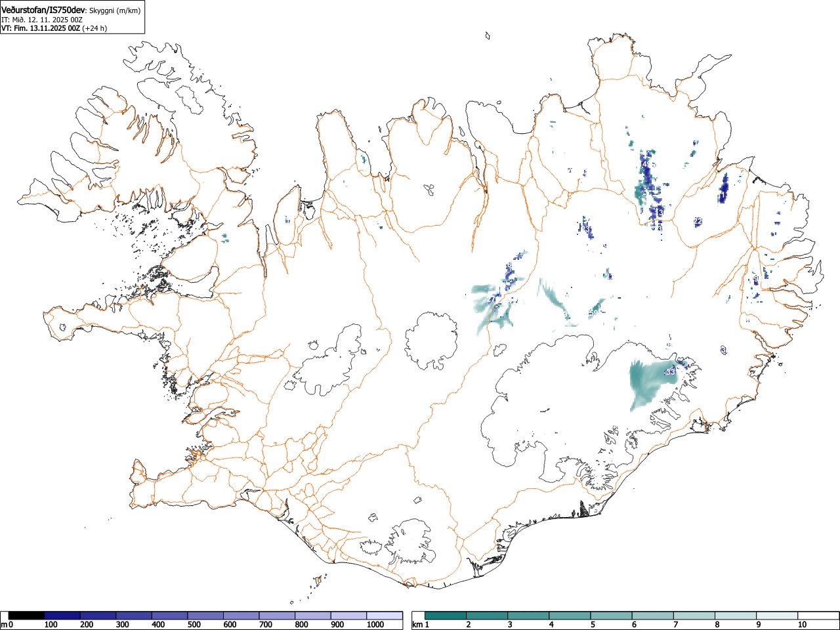Click the 'IT: Mið. 12. 11. 2025 00Z' line
The height and width of the screenshot is (630, 840).
click(x=41, y=20)
